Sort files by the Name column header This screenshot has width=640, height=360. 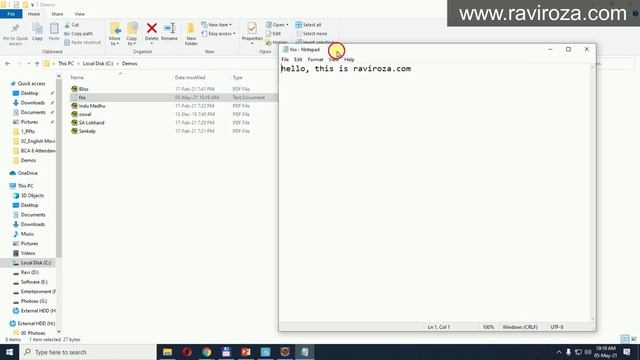point(77,78)
